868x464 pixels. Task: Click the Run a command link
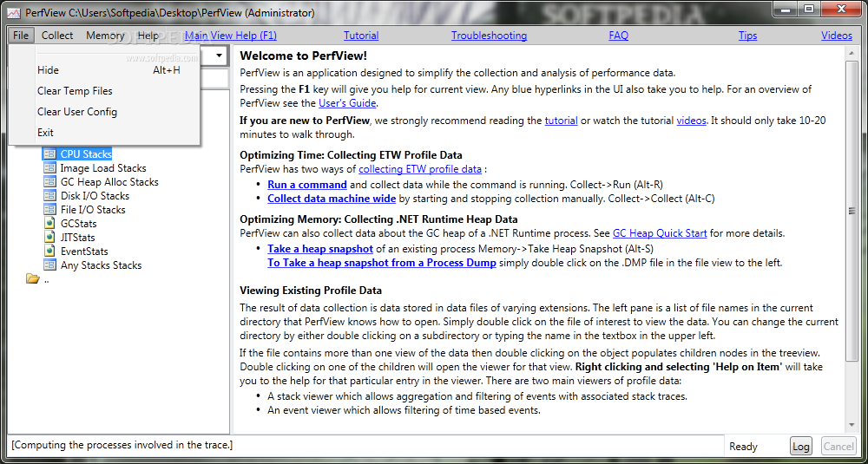[307, 184]
